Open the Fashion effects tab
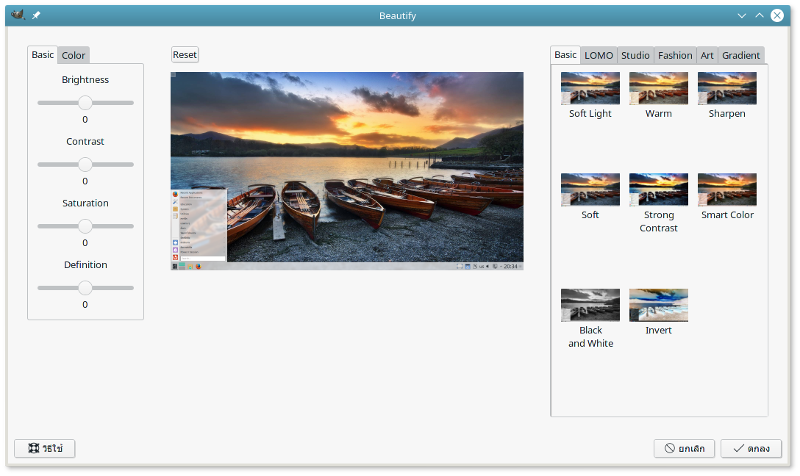Viewport: 800px width, 476px height. pos(675,55)
